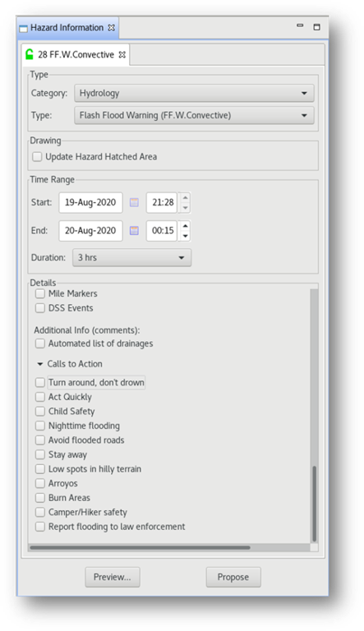
Task: Close the 28 FF.W.Convective tab
Action: pyautogui.click(x=122, y=55)
